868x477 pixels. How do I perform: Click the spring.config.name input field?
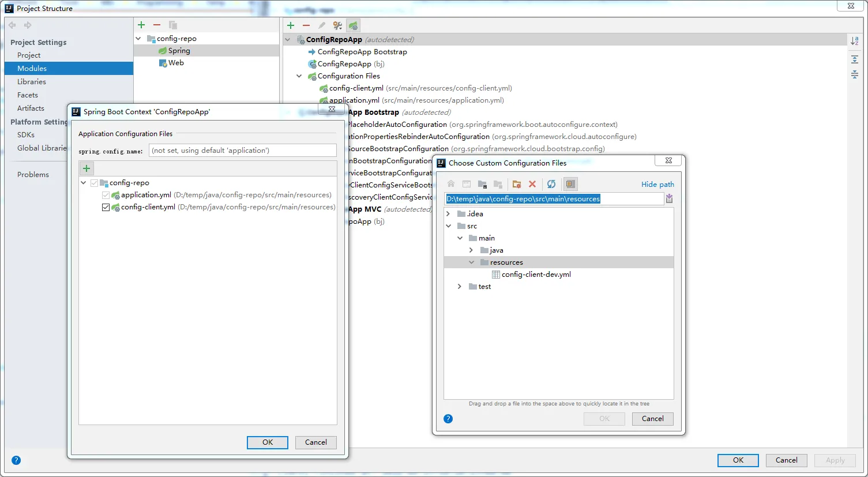243,151
